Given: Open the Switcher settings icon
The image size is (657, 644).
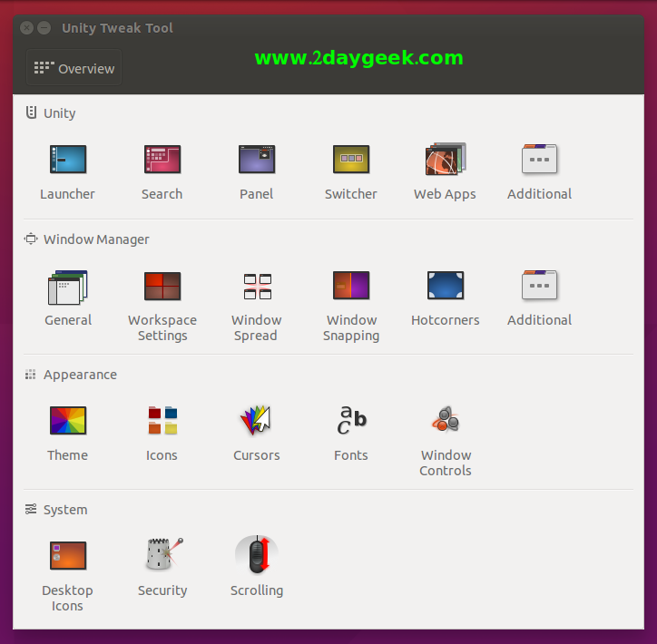Looking at the screenshot, I should (351, 160).
